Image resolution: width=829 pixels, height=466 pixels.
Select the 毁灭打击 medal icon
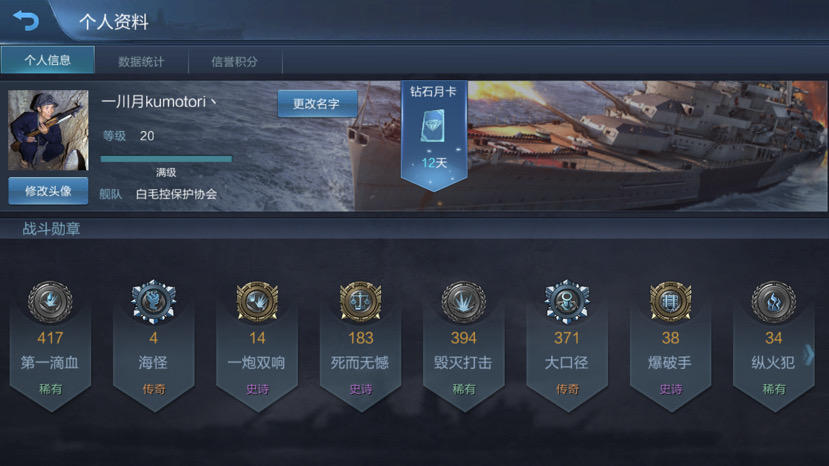coord(464,302)
